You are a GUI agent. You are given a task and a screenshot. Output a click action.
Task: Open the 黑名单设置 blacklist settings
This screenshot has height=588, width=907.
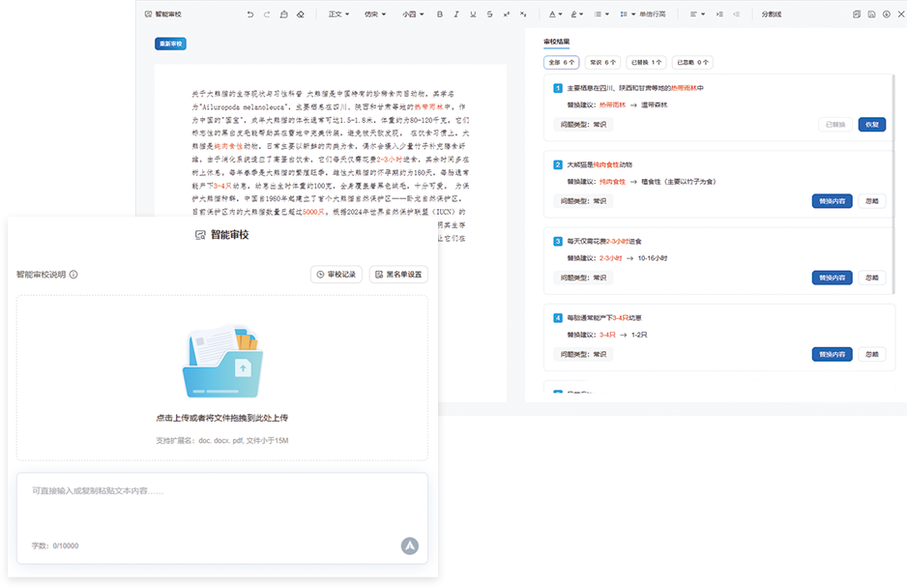click(x=398, y=275)
